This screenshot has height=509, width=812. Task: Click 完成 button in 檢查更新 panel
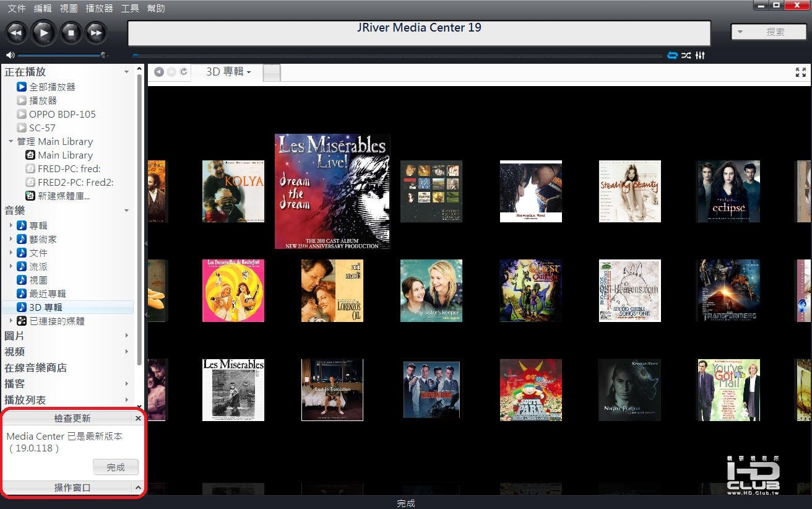point(116,468)
